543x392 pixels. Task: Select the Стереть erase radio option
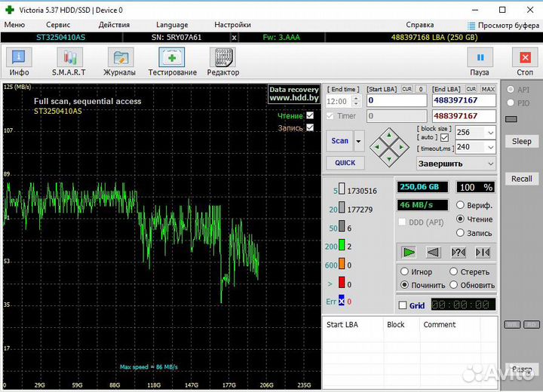coord(454,271)
